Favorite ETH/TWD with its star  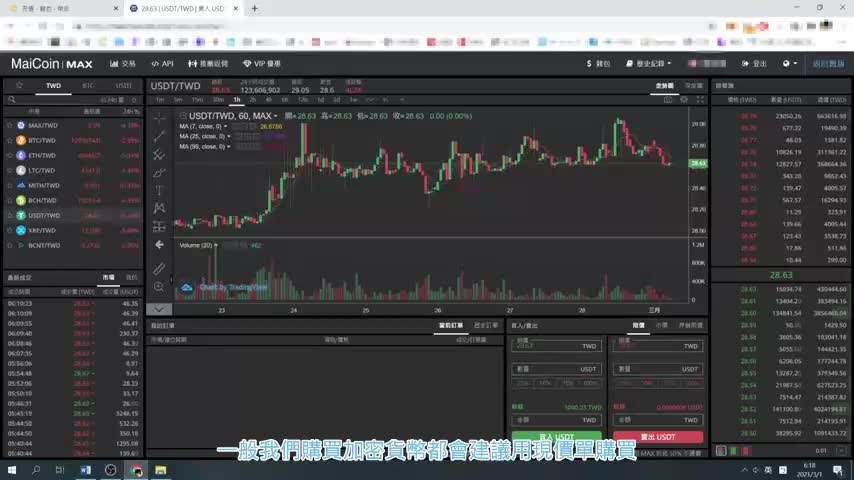click(x=9, y=155)
